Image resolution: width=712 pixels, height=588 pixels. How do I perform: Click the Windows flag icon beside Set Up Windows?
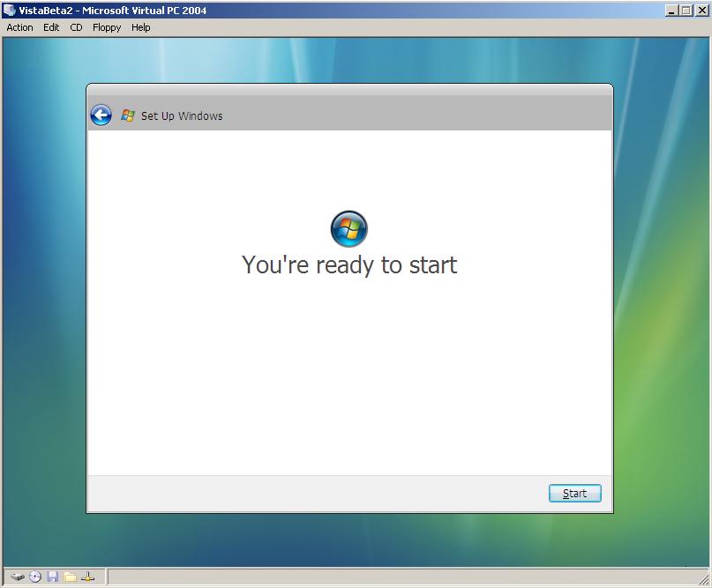click(128, 115)
